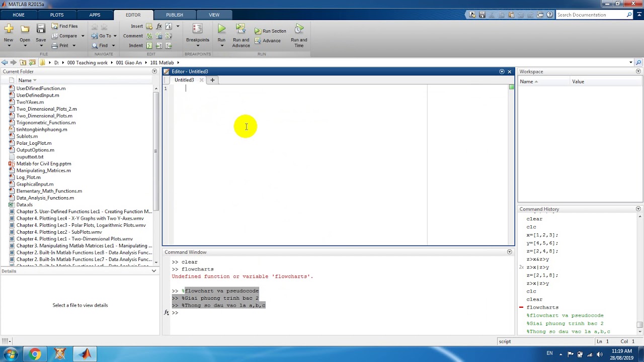Viewport: 644px width, 362px height.
Task: Select Log_Plot.m file
Action: point(28,177)
